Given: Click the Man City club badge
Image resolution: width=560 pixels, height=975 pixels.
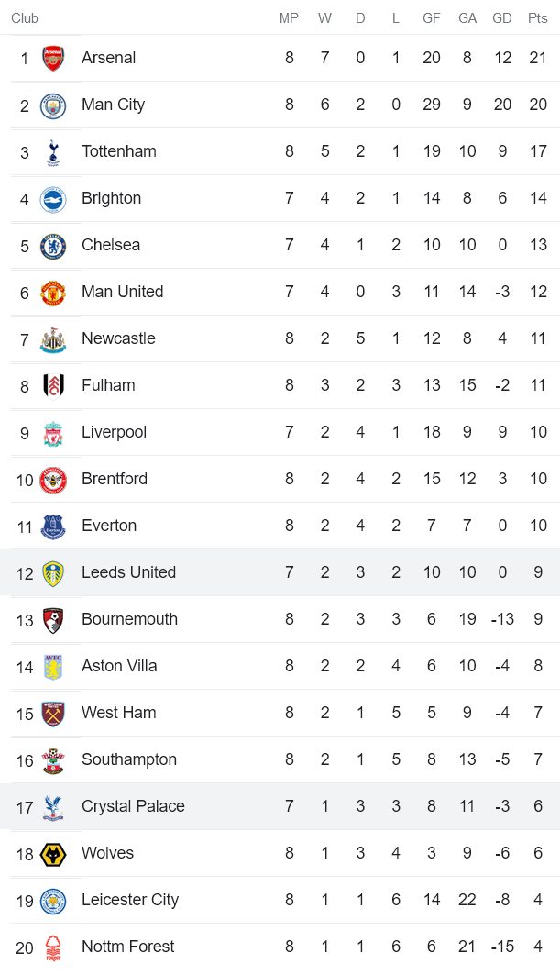Looking at the screenshot, I should (53, 105).
